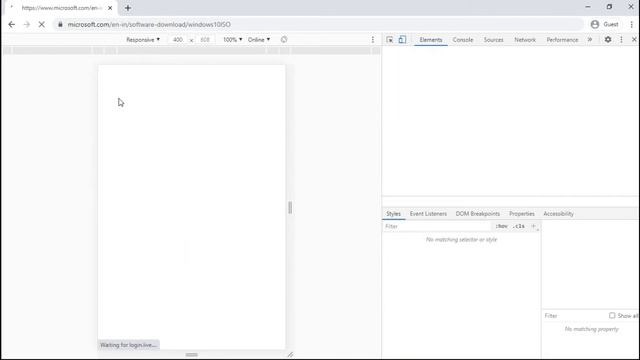Click the rotate viewport icon
640x360 pixels.
[284, 40]
